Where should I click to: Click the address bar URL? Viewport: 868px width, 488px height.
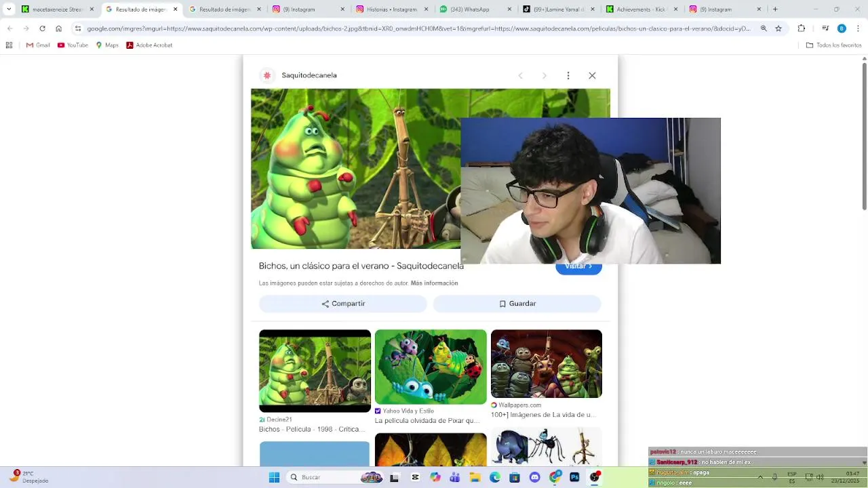[418, 28]
